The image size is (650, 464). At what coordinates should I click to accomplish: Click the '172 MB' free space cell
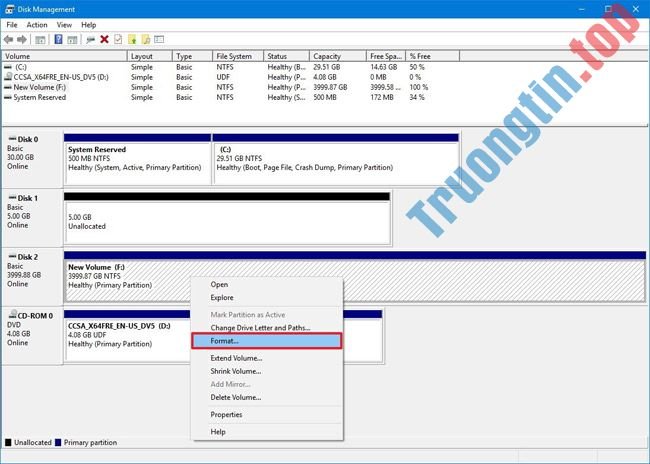tap(382, 97)
